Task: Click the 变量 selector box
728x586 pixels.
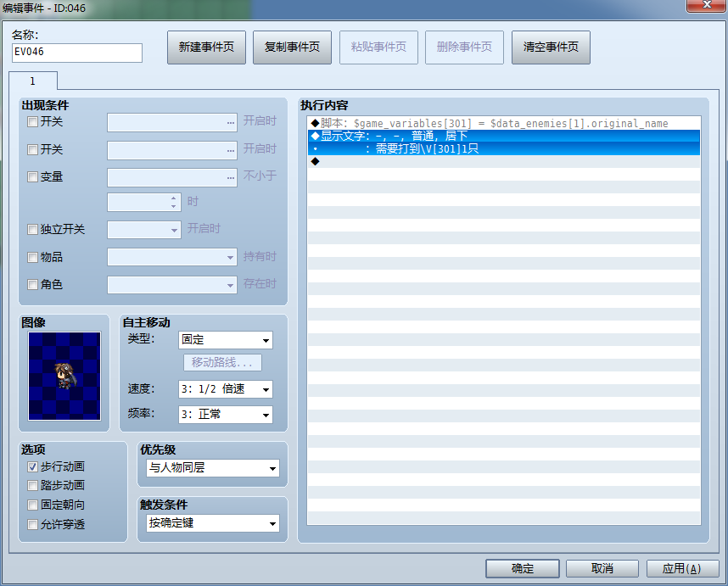Action: pos(172,177)
